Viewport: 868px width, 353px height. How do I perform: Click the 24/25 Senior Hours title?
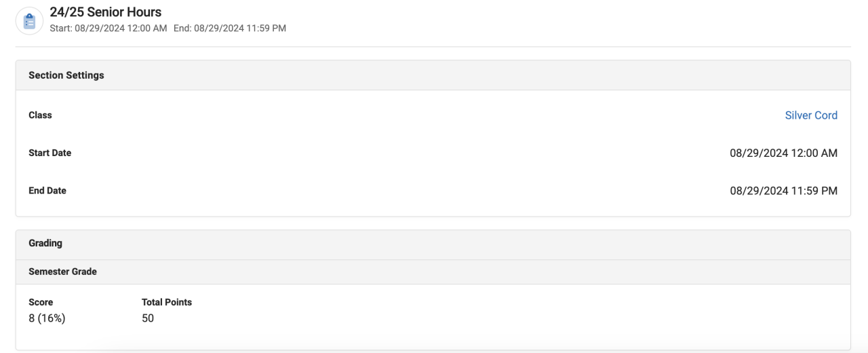coord(106,12)
